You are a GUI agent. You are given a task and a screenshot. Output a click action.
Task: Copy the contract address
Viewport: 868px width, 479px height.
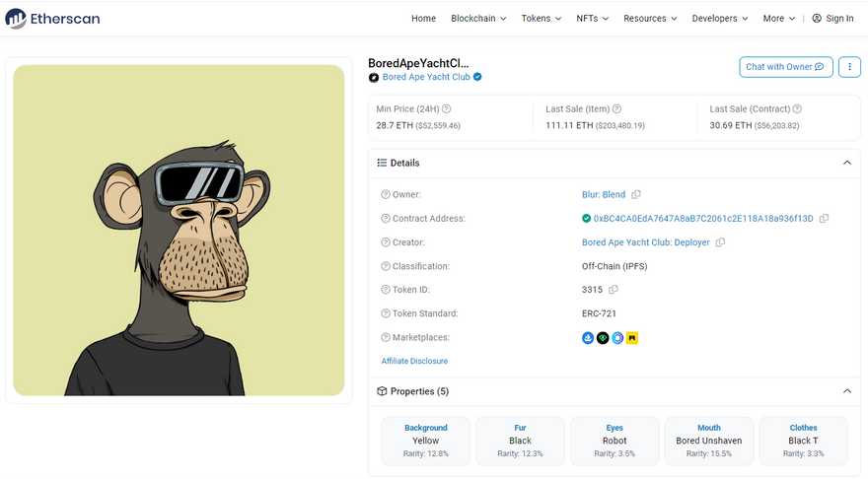[825, 219]
